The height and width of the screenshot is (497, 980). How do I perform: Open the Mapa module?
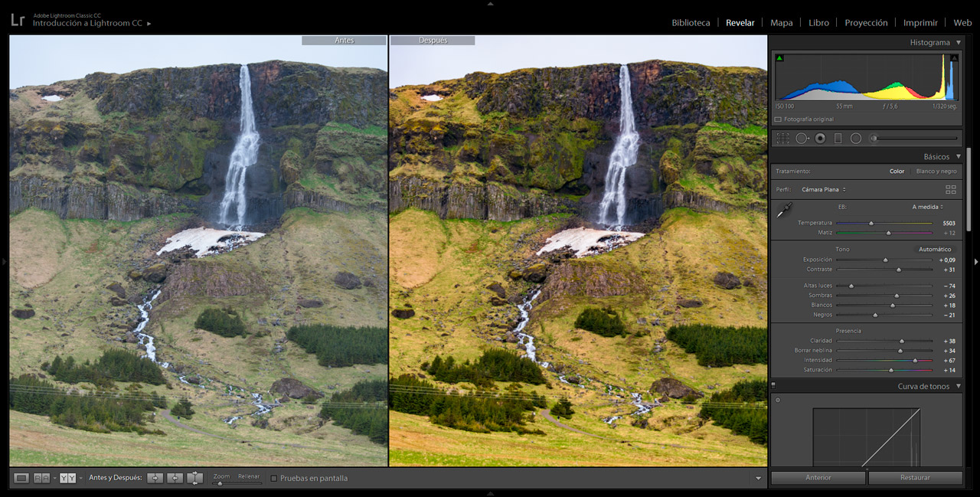pyautogui.click(x=781, y=23)
